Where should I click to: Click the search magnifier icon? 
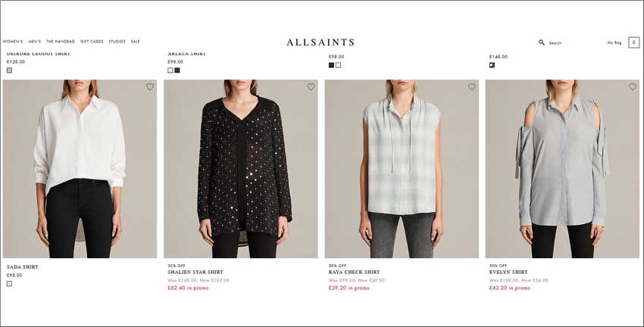(x=541, y=42)
